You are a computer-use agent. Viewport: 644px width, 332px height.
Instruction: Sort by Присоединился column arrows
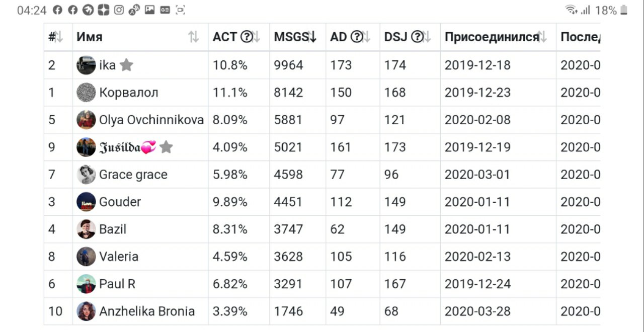pos(541,37)
